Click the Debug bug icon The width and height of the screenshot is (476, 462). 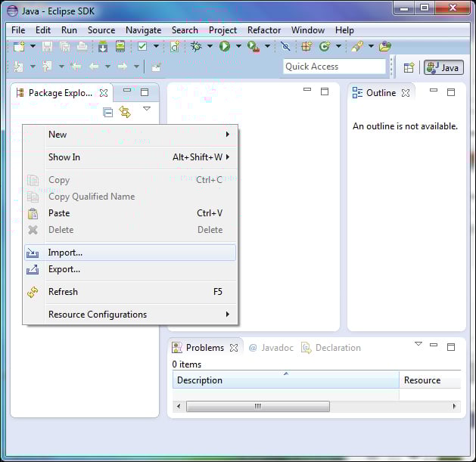coord(196,46)
